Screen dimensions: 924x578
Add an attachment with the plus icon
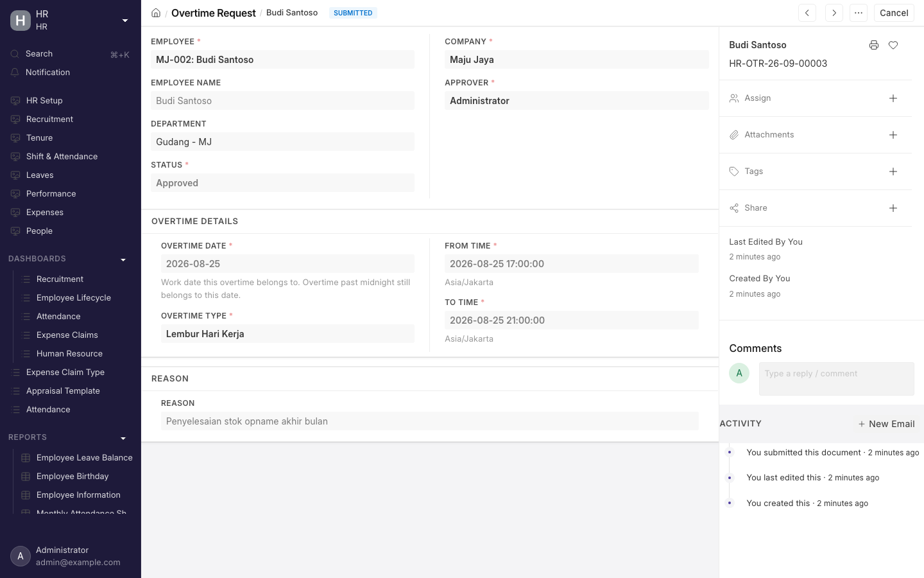coord(893,135)
